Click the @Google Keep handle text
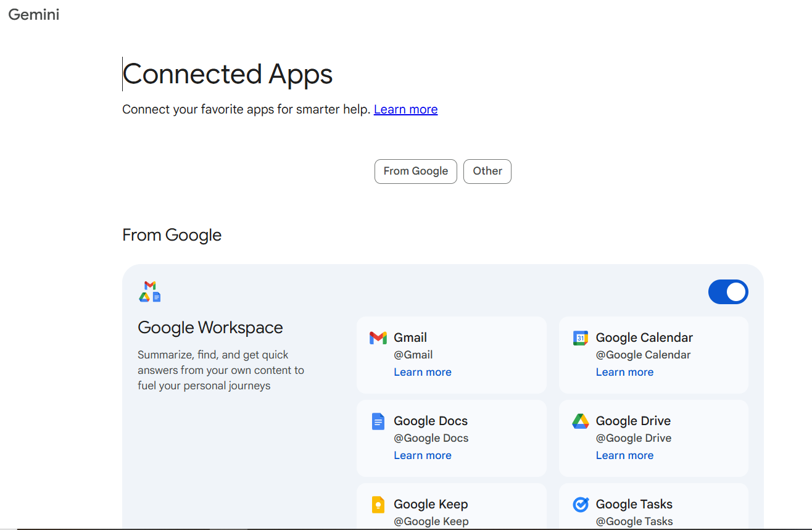812x530 pixels. (x=431, y=521)
